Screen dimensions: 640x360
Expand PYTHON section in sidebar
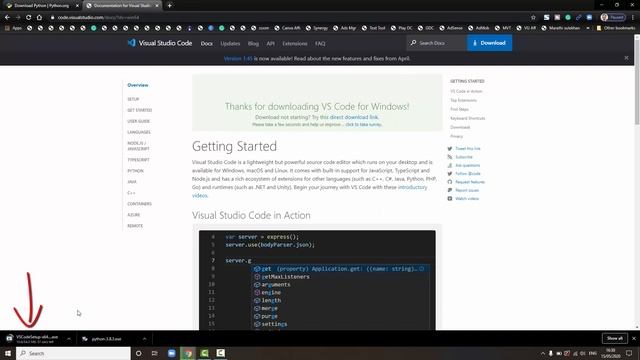136,171
